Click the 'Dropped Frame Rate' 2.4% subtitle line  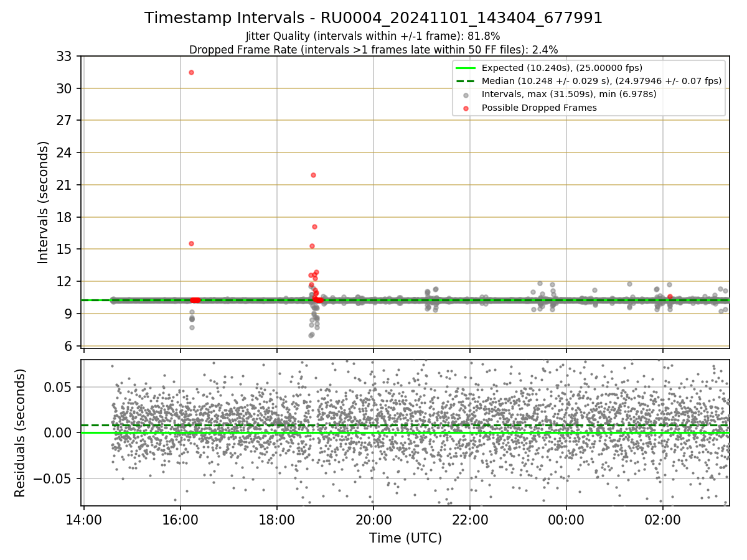point(374,49)
